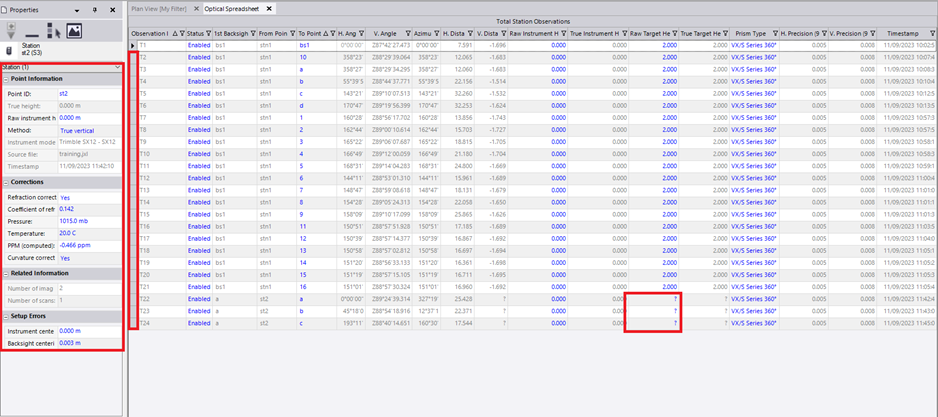Click the Raw Instrument Height 0.000 in row T12
The width and height of the screenshot is (938, 417).
coord(537,178)
